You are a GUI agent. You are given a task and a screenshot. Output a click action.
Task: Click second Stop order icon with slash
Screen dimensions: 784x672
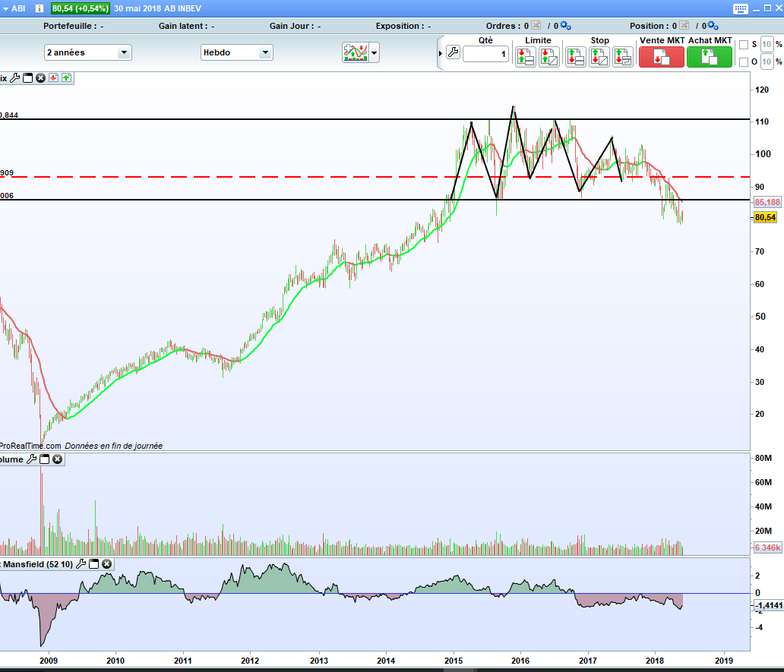(x=599, y=57)
